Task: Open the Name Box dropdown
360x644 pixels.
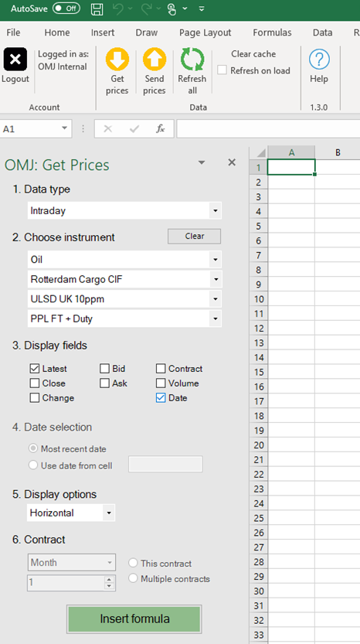Action: pos(64,128)
